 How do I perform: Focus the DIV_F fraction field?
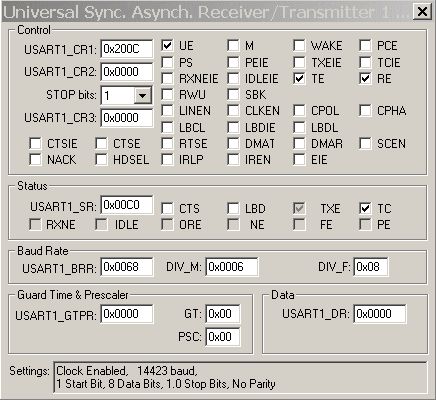[x=371, y=267]
